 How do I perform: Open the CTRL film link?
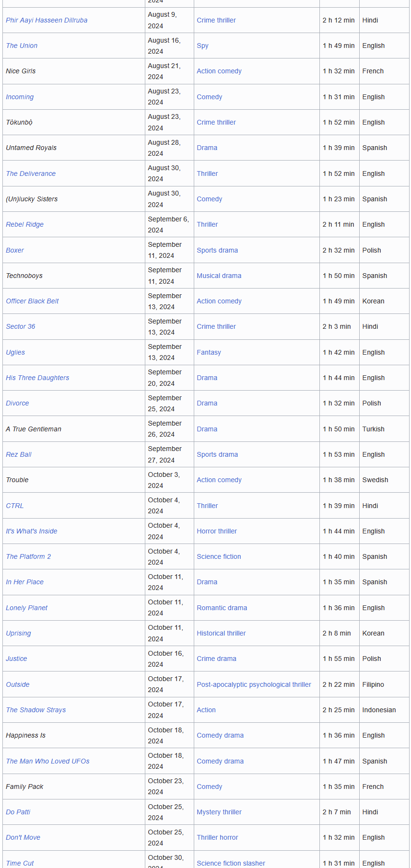coord(14,506)
